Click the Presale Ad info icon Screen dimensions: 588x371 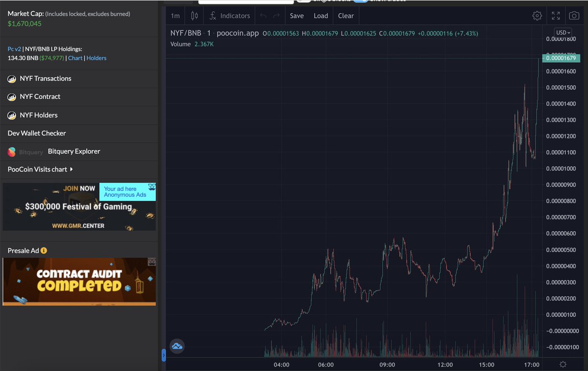pos(44,250)
